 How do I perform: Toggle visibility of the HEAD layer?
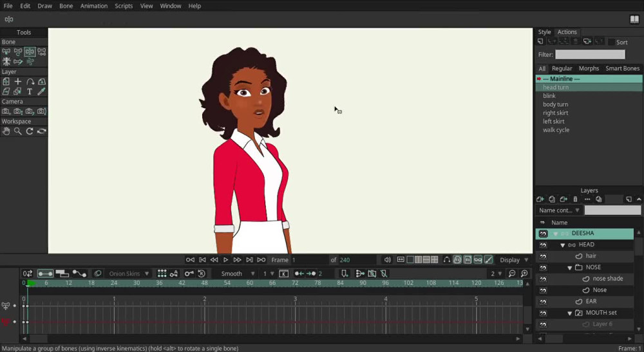[543, 245]
